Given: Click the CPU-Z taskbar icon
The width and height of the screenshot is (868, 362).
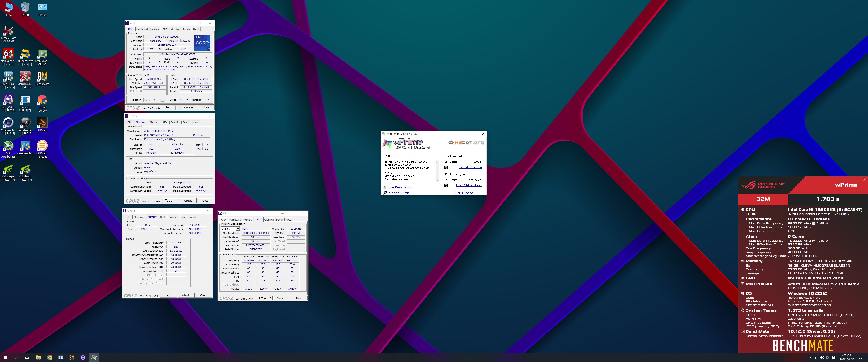Looking at the screenshot, I should coord(83,357).
